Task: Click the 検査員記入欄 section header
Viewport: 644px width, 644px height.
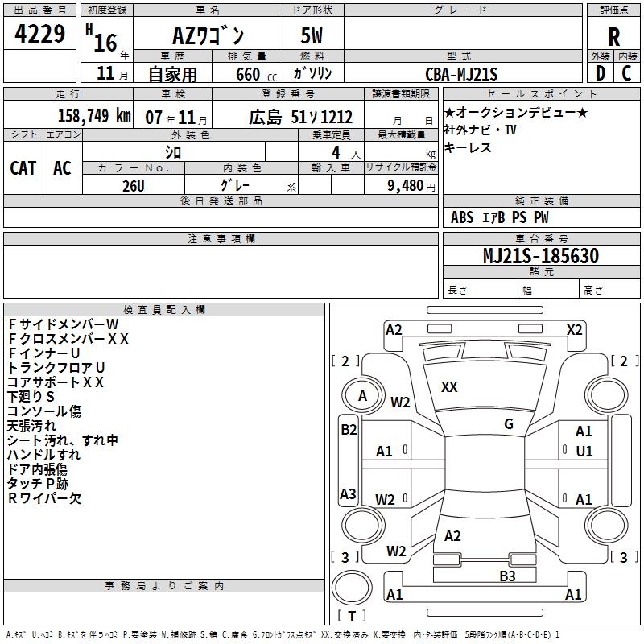Action: 164,309
